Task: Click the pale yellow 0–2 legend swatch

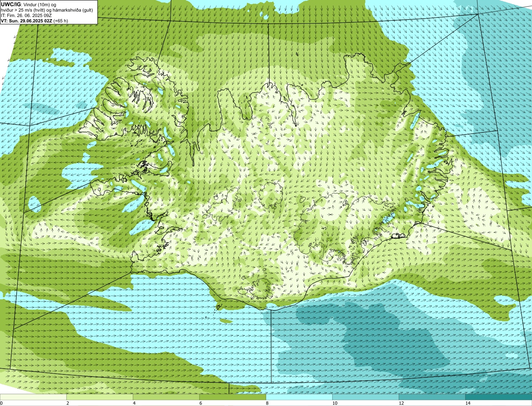Action: (33, 397)
